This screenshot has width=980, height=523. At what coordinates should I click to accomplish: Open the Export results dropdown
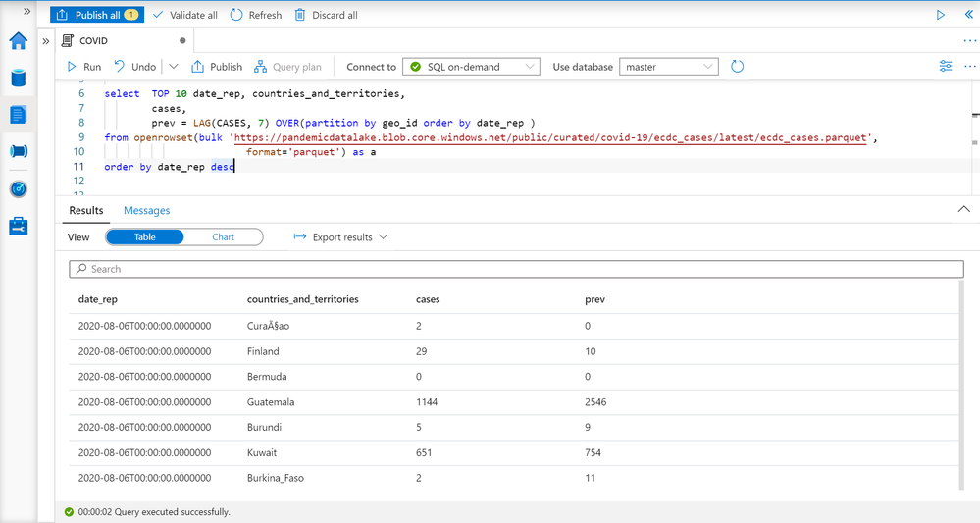click(x=341, y=237)
